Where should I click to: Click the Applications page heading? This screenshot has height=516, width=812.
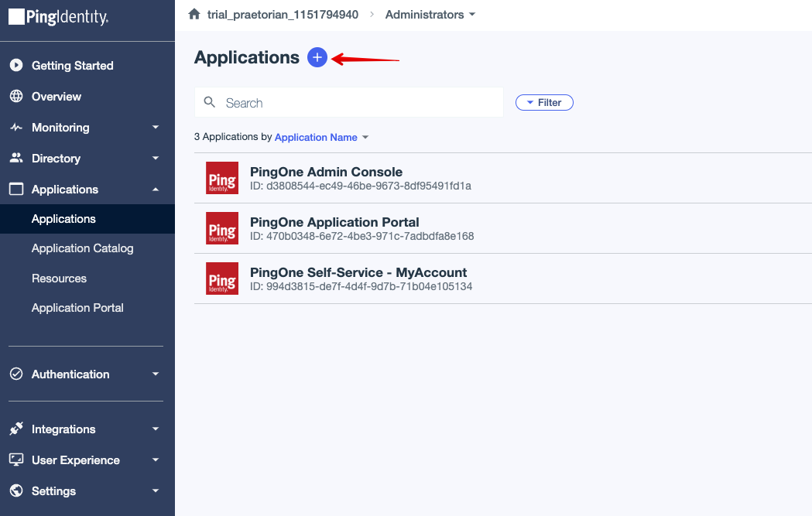[246, 57]
